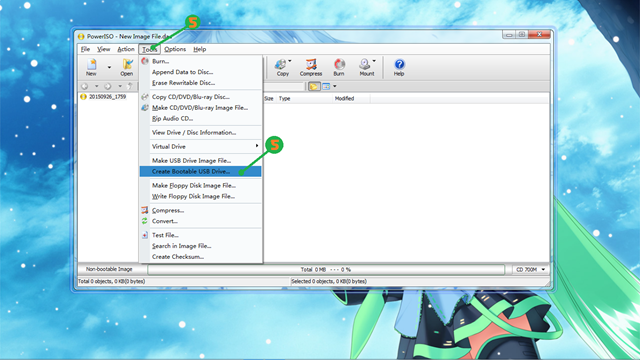Viewport: 640px width, 360px height.
Task: Click the New image toolbar icon
Action: (91, 67)
